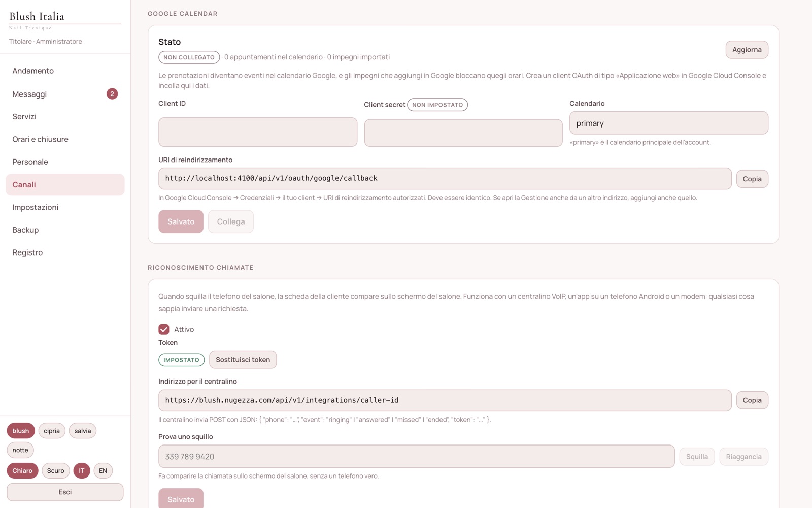
Task: Set language to EN
Action: pyautogui.click(x=103, y=471)
